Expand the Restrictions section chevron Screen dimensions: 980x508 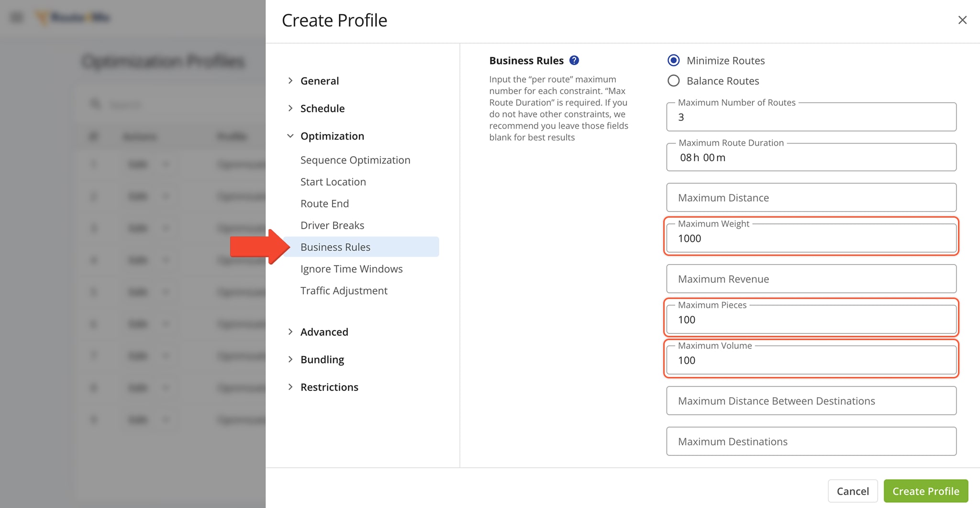click(290, 387)
